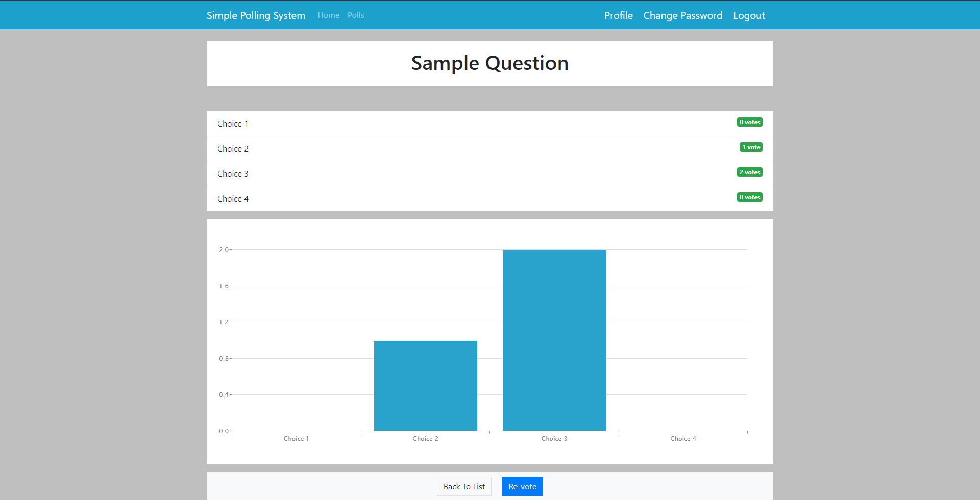
Task: Click the Choice 3 x-axis label
Action: point(554,439)
